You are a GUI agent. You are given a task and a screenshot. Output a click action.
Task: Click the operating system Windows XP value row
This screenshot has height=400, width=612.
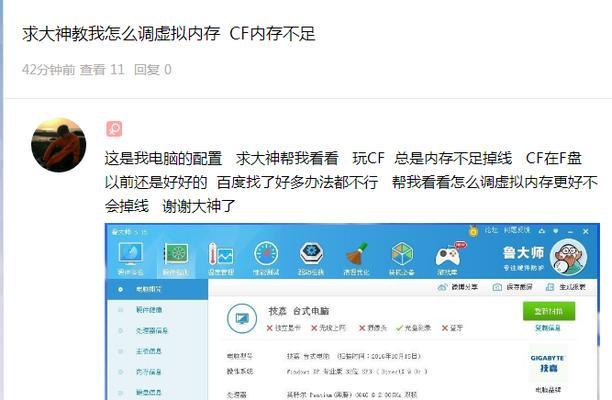click(357, 372)
